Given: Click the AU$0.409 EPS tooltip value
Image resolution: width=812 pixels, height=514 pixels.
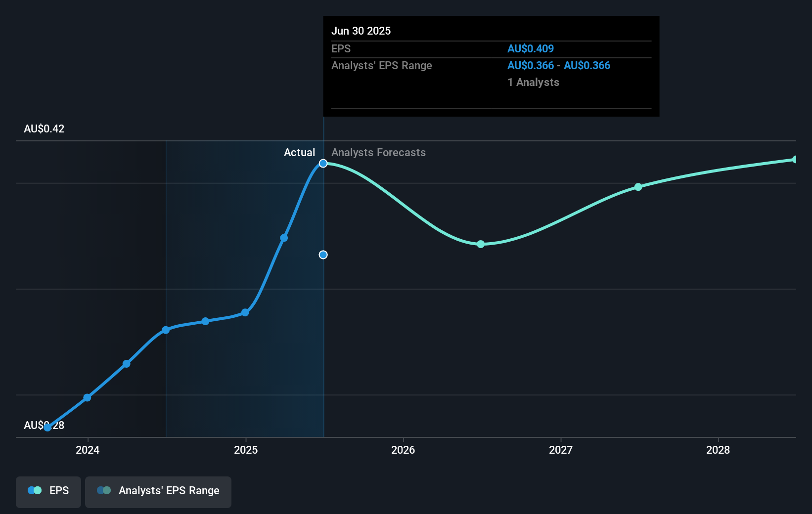Looking at the screenshot, I should pos(531,48).
